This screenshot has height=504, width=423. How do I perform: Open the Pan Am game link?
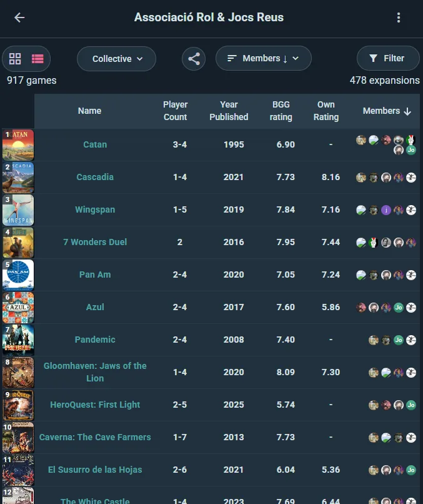tap(95, 275)
